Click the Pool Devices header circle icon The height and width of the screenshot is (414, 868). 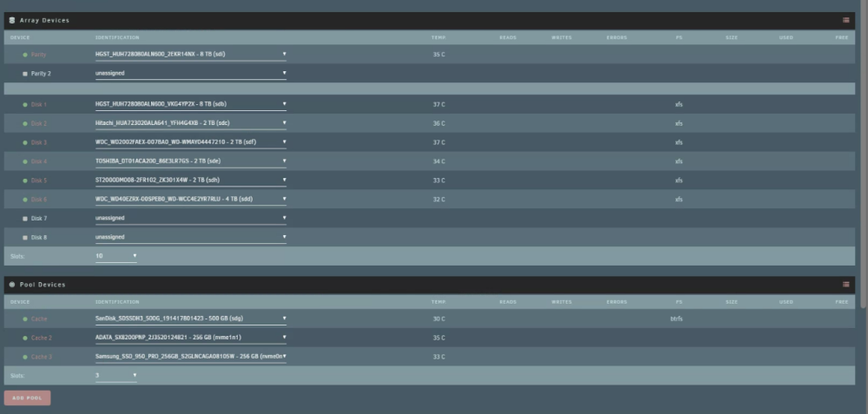tap(12, 285)
